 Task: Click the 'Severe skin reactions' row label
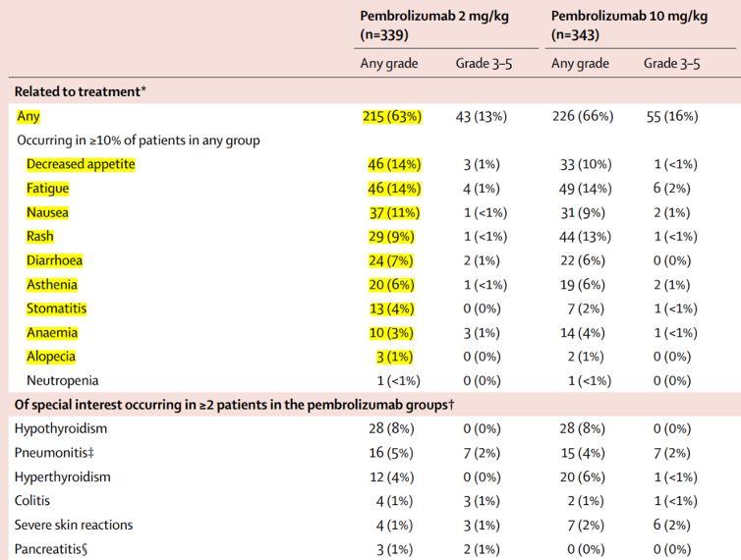click(x=74, y=525)
